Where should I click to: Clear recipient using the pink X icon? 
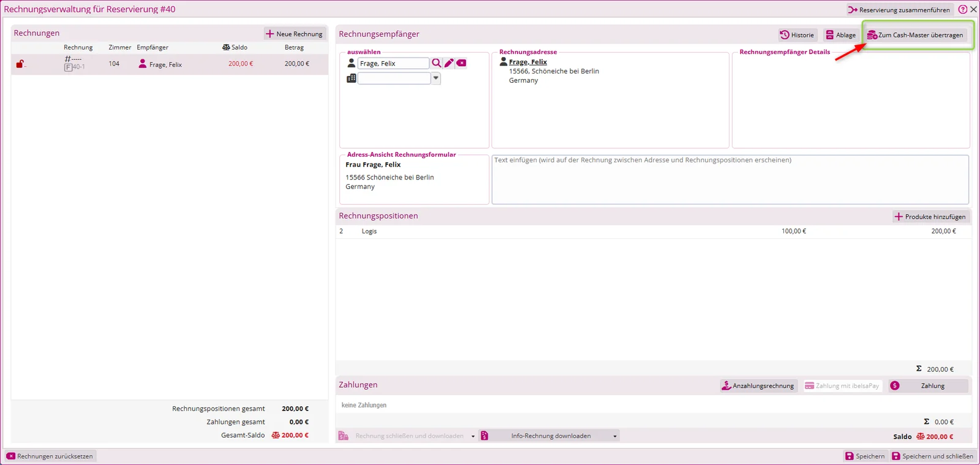(461, 63)
